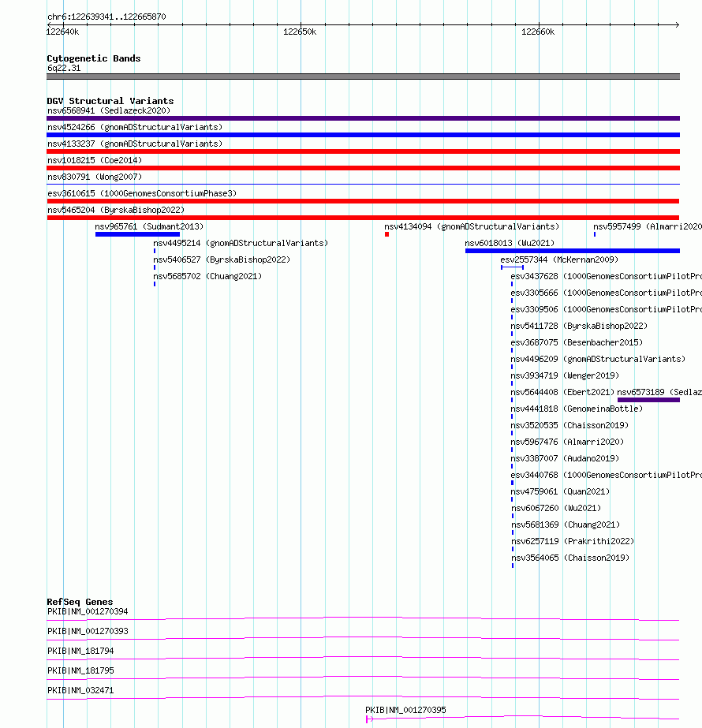Click the blue bar under nsv965761
This screenshot has width=702, height=728.
pyautogui.click(x=137, y=234)
